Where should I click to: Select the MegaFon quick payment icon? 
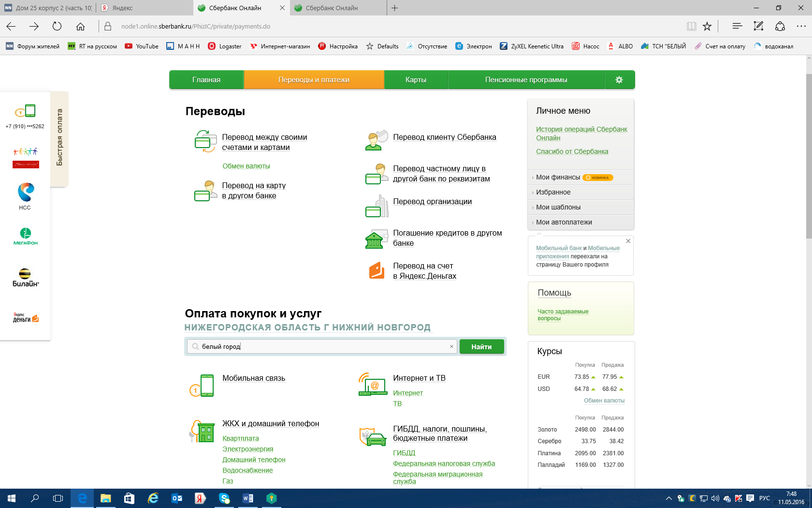[x=25, y=237]
